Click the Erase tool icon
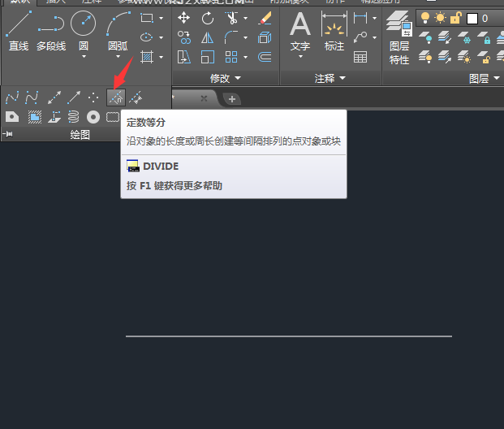 pyautogui.click(x=265, y=18)
